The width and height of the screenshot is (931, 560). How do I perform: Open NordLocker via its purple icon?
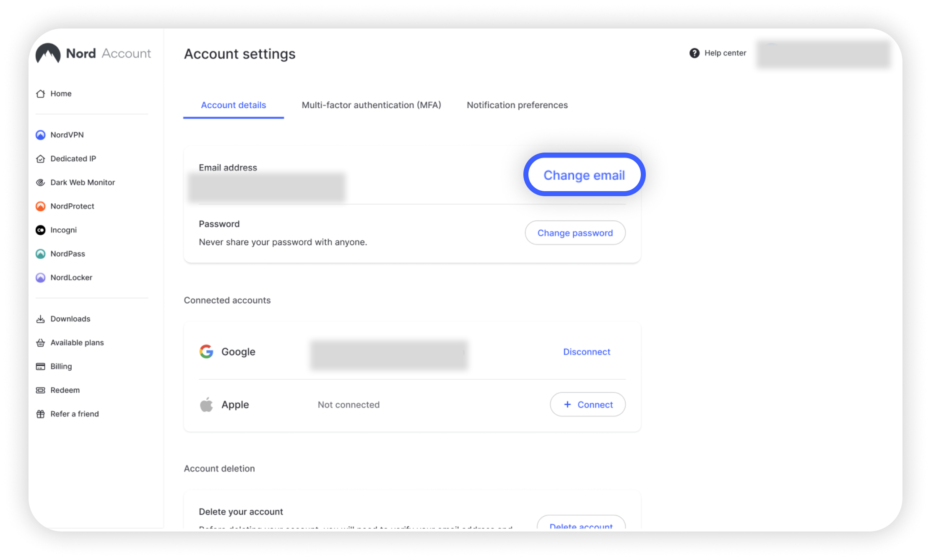click(x=41, y=277)
